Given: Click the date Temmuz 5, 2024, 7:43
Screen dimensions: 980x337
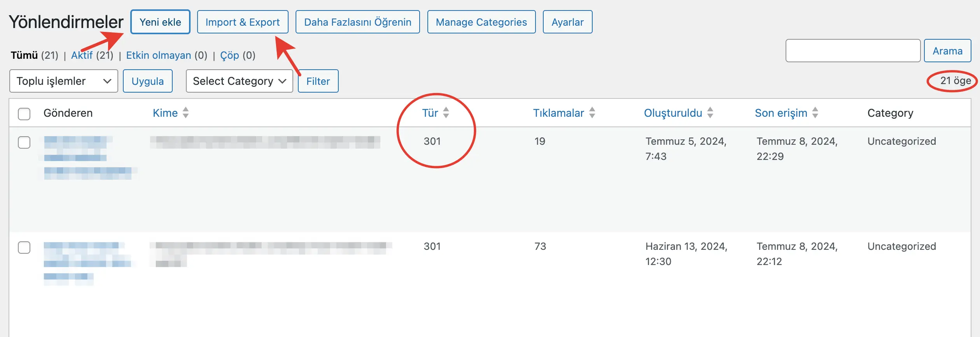Looking at the screenshot, I should [x=686, y=149].
